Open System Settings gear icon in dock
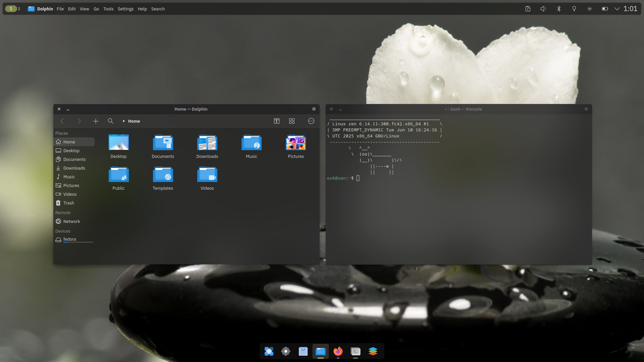 click(x=286, y=351)
